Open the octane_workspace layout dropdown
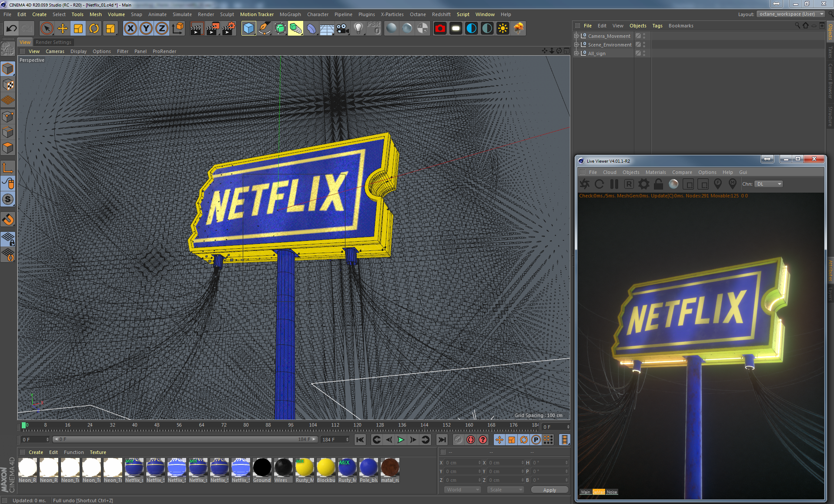The height and width of the screenshot is (504, 834). point(790,13)
